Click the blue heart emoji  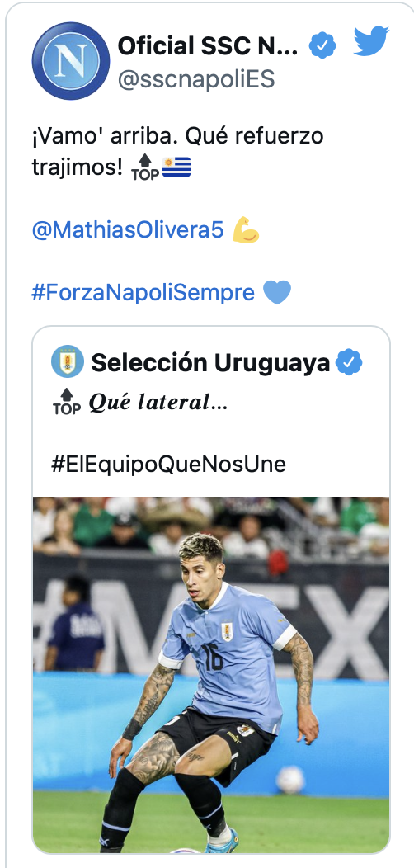pos(277,292)
